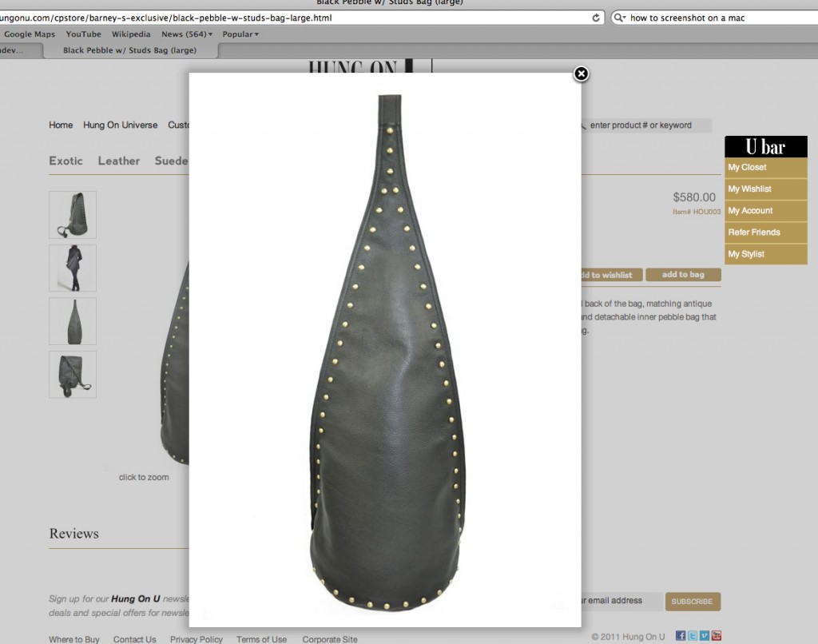
Task: Switch to Black Pebble w/ Studs Bag tab
Action: tap(129, 50)
